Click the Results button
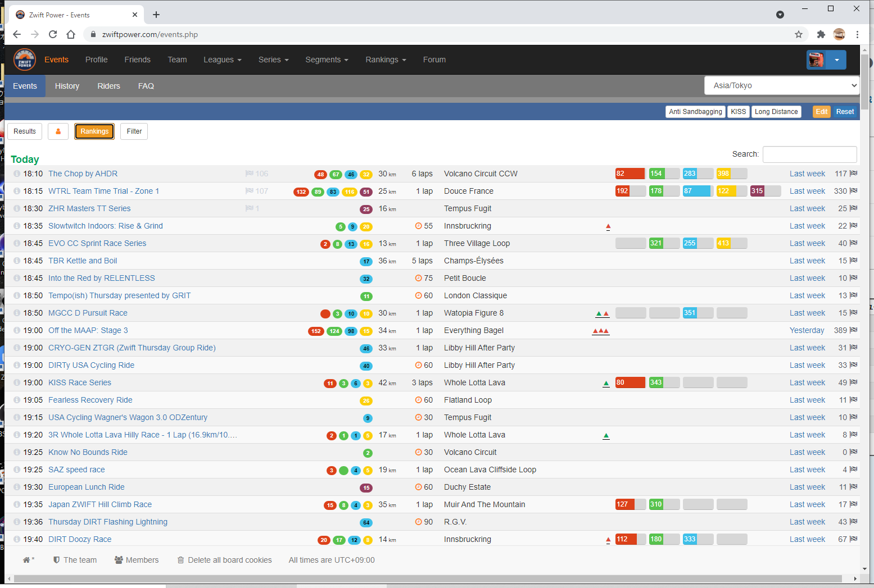Image resolution: width=874 pixels, height=588 pixels. point(25,131)
